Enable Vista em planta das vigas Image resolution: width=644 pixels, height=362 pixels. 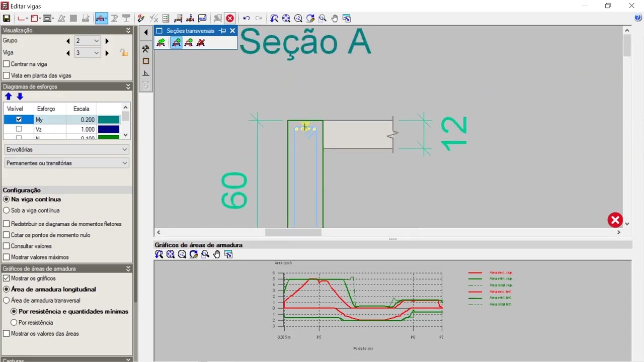[x=7, y=75]
